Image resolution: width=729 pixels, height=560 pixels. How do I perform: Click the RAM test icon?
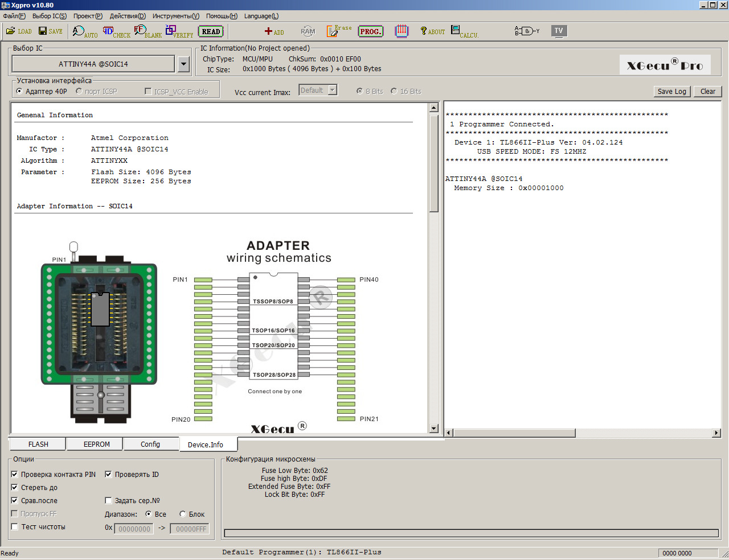(308, 31)
